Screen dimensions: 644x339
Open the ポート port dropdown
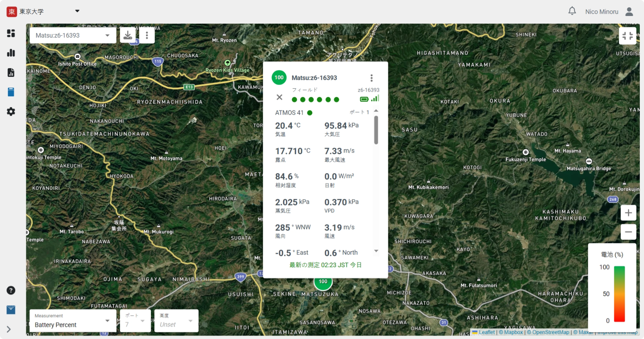click(x=135, y=321)
